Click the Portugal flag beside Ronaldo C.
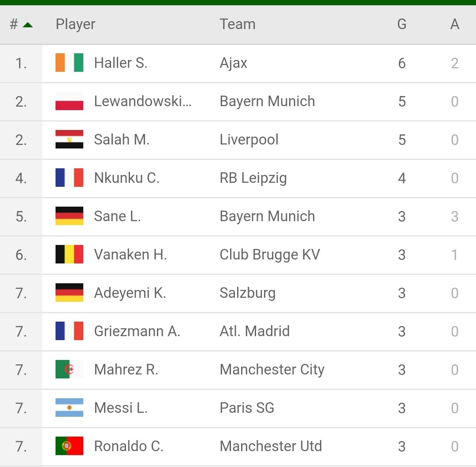This screenshot has width=476, height=467. coord(69,446)
